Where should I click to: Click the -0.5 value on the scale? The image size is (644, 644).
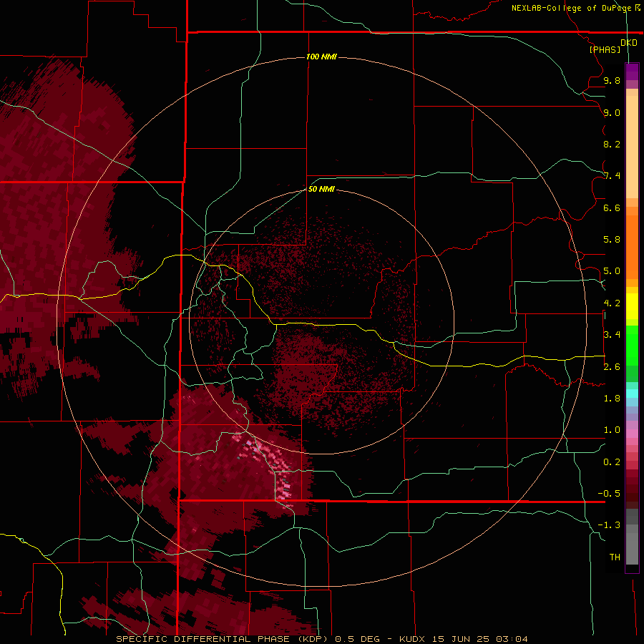[x=609, y=494]
